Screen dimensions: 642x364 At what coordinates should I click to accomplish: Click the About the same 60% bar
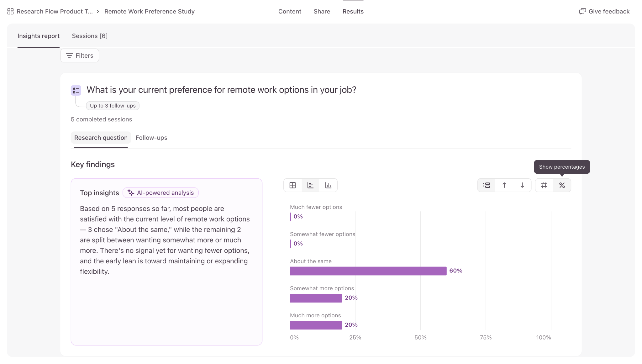point(368,271)
